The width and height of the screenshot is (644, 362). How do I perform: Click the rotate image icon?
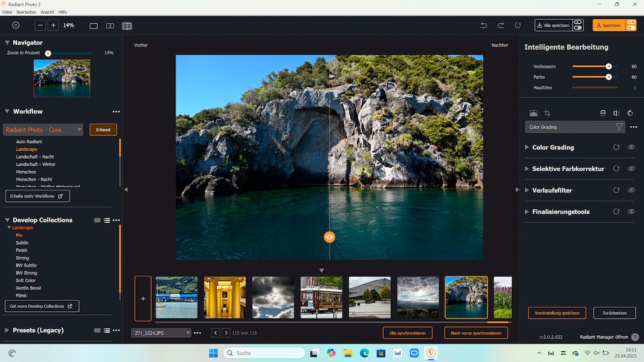point(630,113)
